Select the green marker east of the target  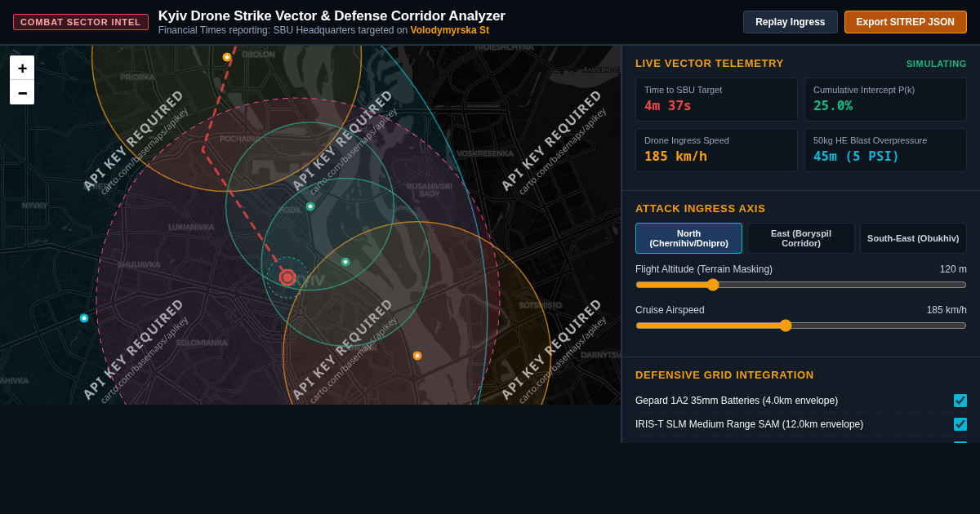point(345,262)
